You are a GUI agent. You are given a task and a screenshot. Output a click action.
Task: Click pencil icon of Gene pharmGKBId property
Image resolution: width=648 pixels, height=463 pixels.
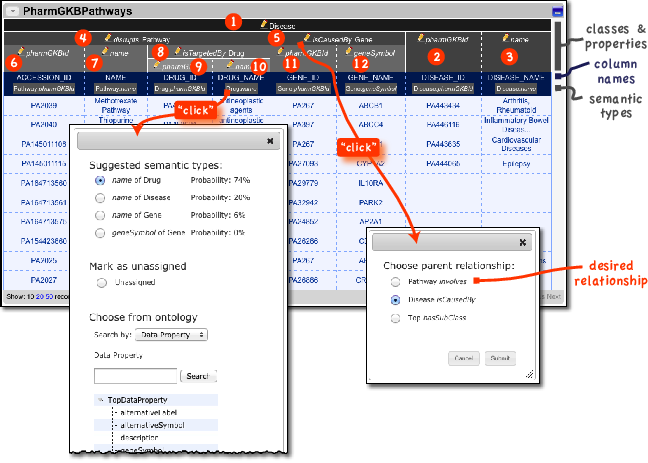click(x=281, y=51)
